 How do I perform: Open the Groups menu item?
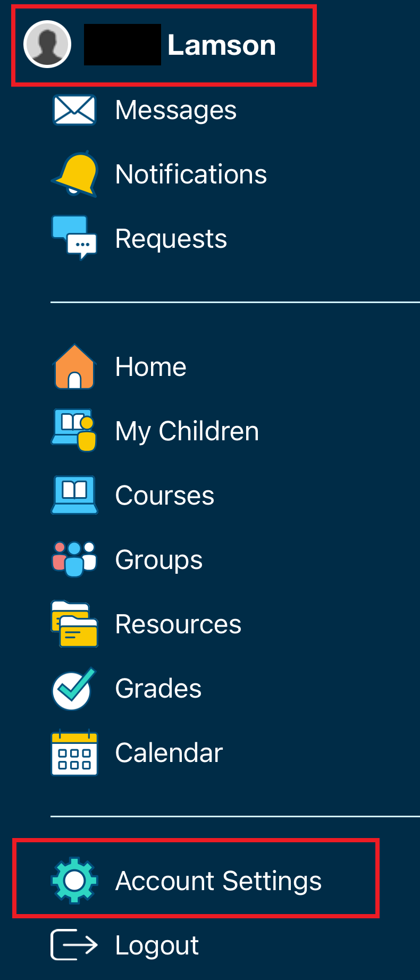pyautogui.click(x=158, y=560)
